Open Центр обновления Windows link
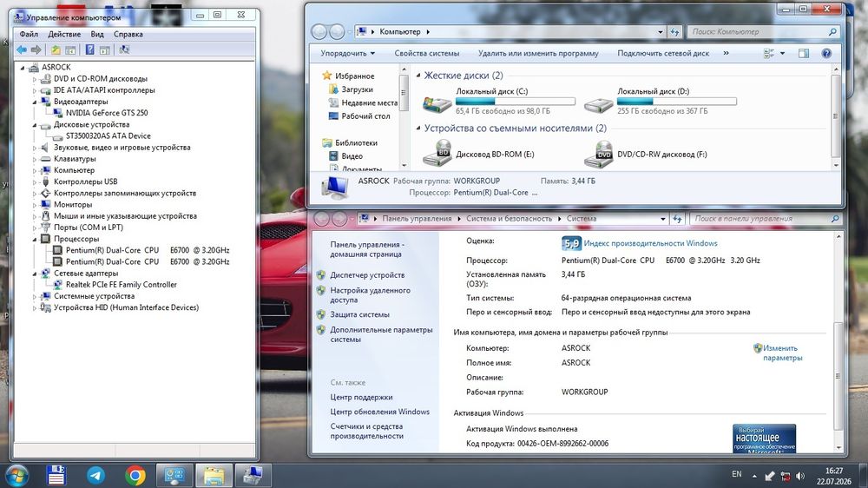 tap(380, 412)
